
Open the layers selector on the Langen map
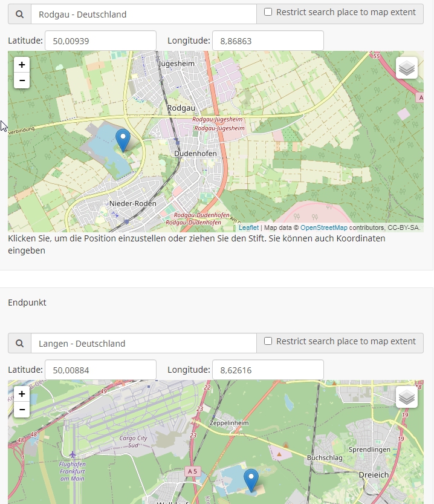[407, 398]
